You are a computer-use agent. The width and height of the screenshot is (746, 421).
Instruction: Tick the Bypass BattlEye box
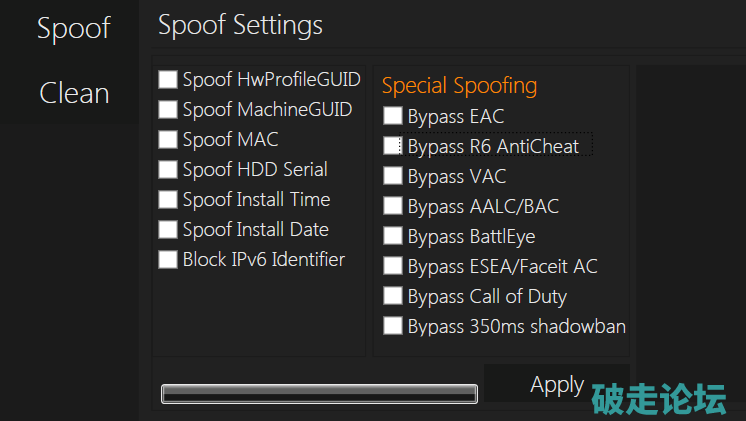coord(393,237)
